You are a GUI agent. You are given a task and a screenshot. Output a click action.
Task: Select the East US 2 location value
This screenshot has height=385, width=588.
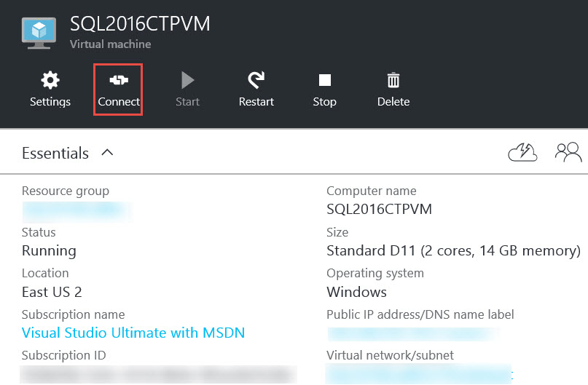click(x=52, y=292)
